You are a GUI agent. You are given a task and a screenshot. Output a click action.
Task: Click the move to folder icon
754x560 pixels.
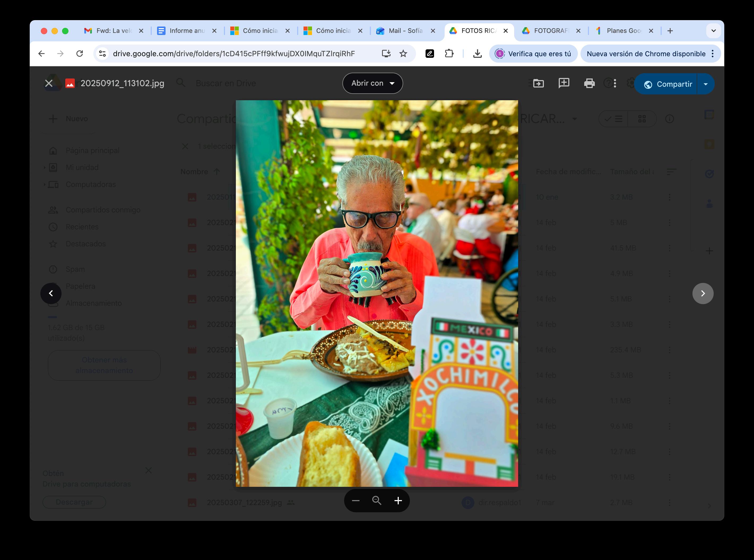point(538,83)
